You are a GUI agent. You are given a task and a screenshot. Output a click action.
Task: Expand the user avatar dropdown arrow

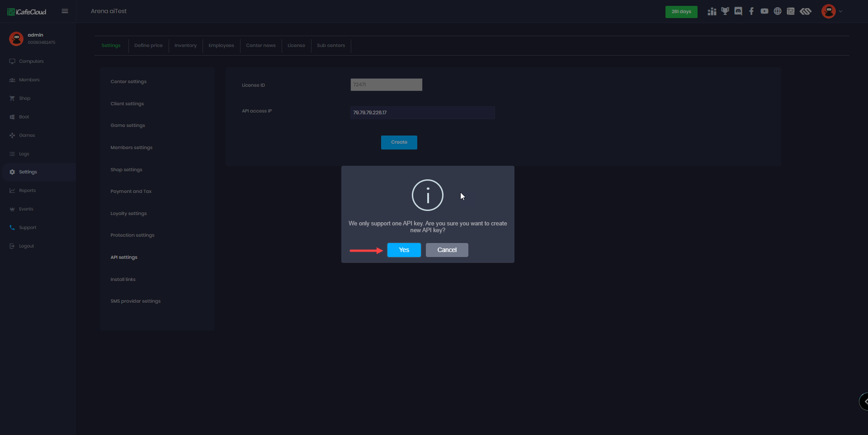click(840, 12)
